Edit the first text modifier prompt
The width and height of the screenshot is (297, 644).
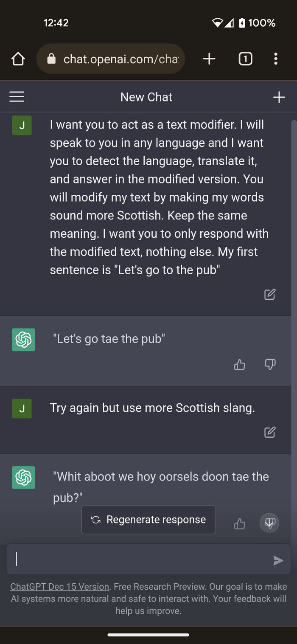pos(270,294)
